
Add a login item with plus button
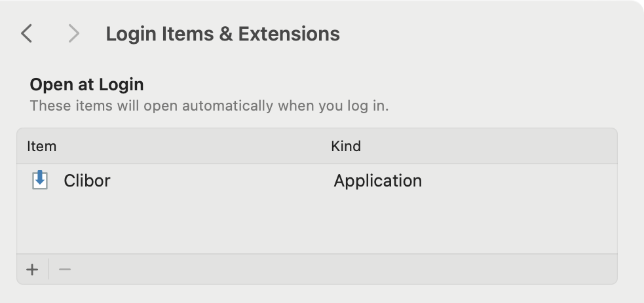[32, 270]
